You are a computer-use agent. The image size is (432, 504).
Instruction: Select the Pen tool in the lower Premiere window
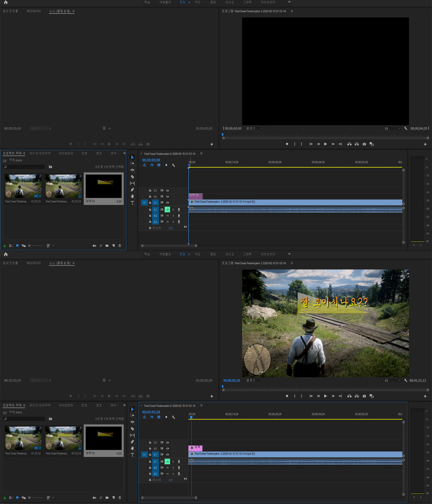[132, 442]
